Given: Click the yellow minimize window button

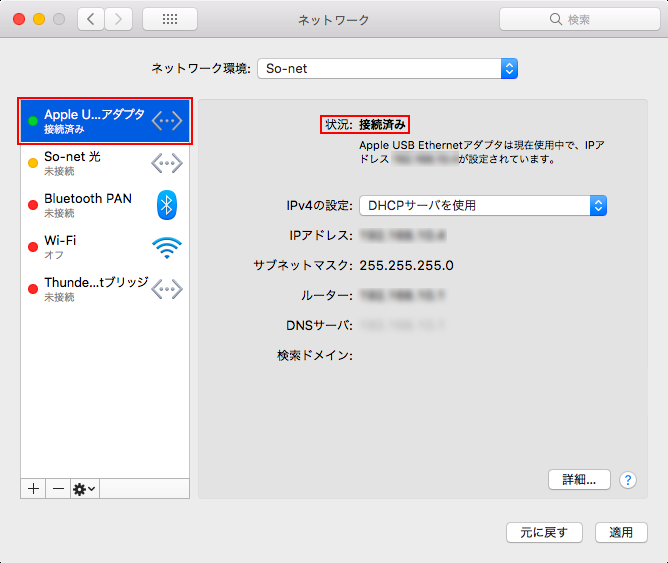Looking at the screenshot, I should pyautogui.click(x=39, y=19).
